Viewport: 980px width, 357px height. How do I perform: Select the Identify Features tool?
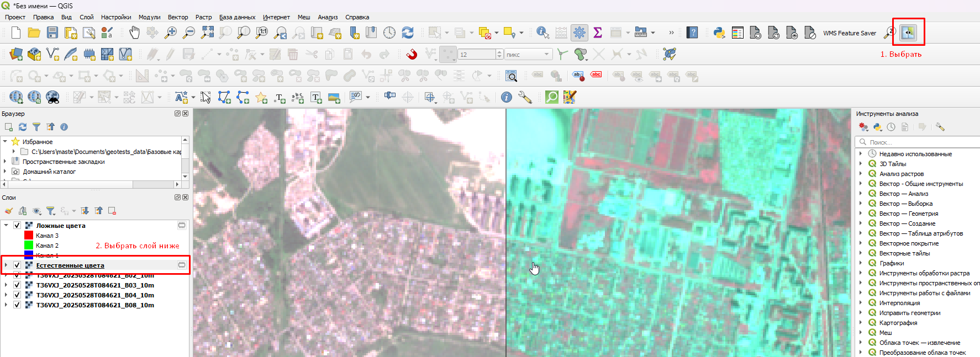(542, 33)
